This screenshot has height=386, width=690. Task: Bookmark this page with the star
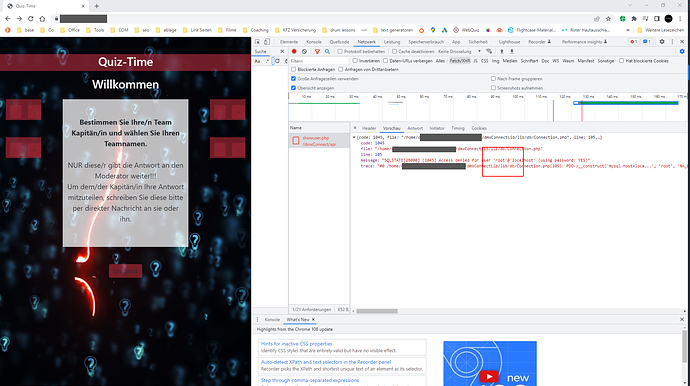click(x=608, y=18)
